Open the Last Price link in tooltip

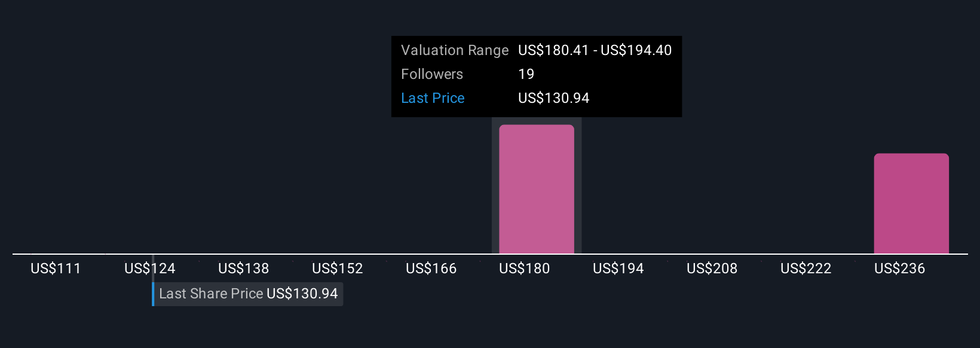click(433, 98)
